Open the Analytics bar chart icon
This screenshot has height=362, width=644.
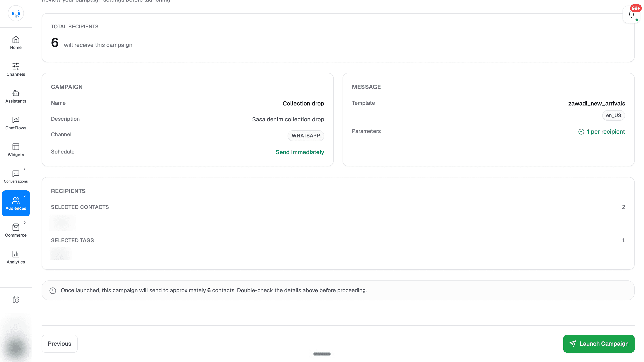click(16, 254)
